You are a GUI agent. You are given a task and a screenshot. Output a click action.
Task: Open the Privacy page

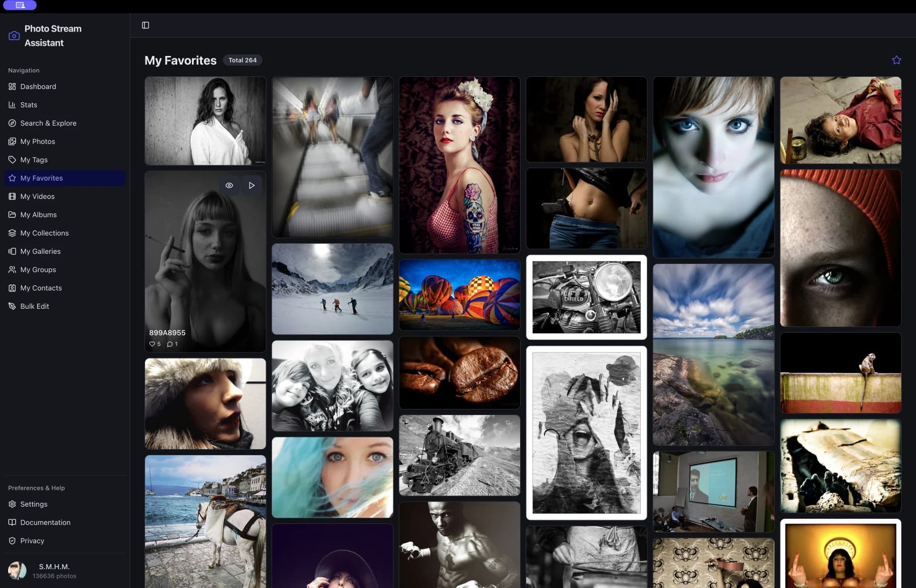32,541
